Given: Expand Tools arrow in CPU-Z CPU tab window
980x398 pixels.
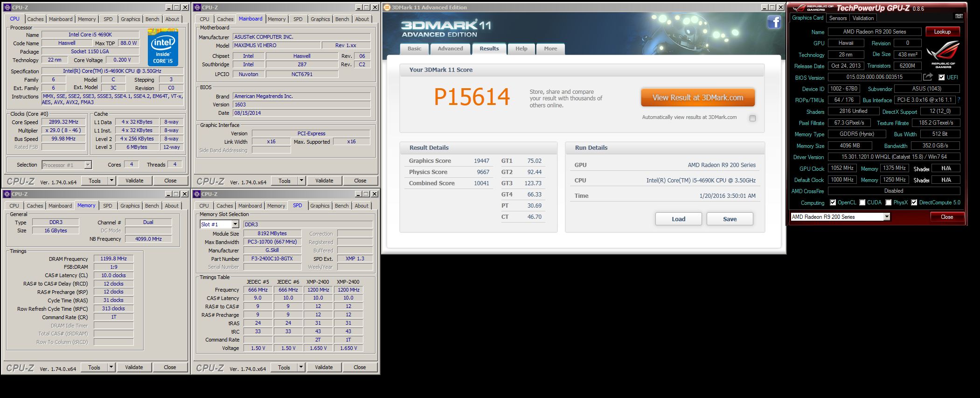Looking at the screenshot, I should (x=111, y=181).
